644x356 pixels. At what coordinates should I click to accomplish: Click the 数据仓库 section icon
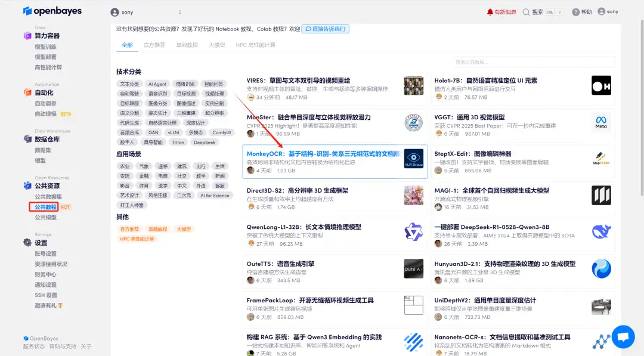tap(27, 139)
